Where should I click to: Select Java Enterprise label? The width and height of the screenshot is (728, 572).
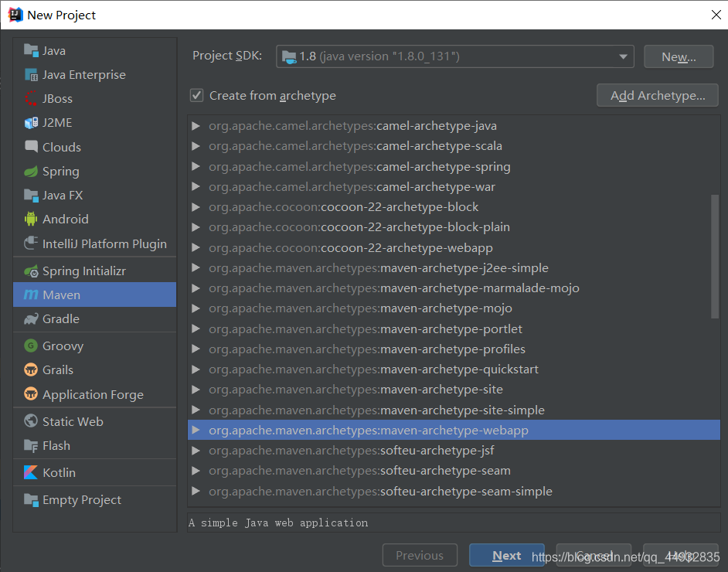(x=84, y=74)
